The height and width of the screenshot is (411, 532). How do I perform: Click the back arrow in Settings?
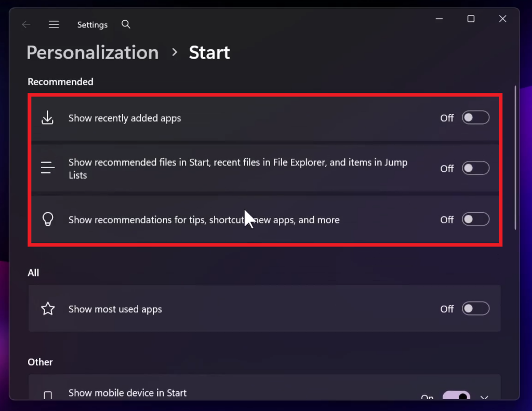click(x=26, y=24)
